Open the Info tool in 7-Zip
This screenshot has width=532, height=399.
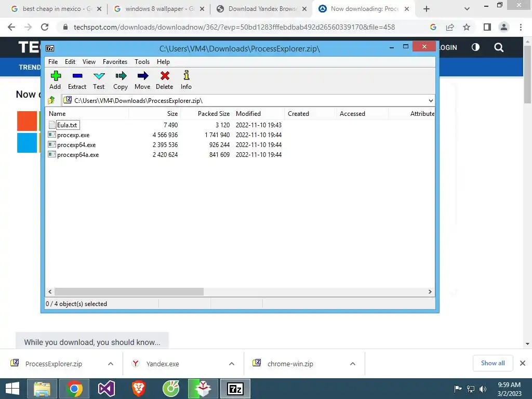187,80
